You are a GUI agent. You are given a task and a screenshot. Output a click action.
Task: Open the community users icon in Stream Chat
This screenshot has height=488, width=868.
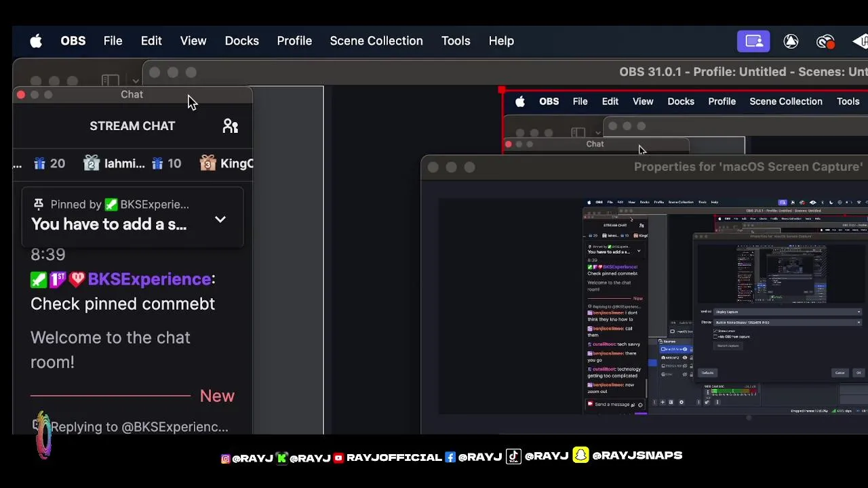(230, 126)
